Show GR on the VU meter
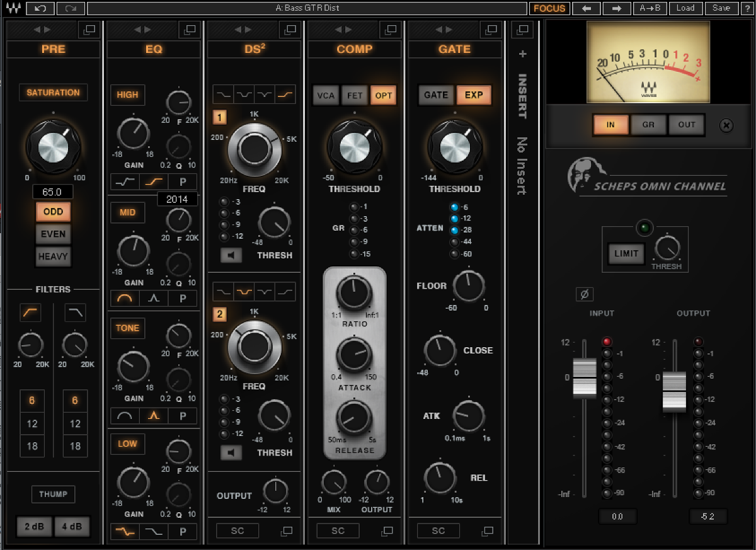Screen dimensions: 756x550 [648, 125]
